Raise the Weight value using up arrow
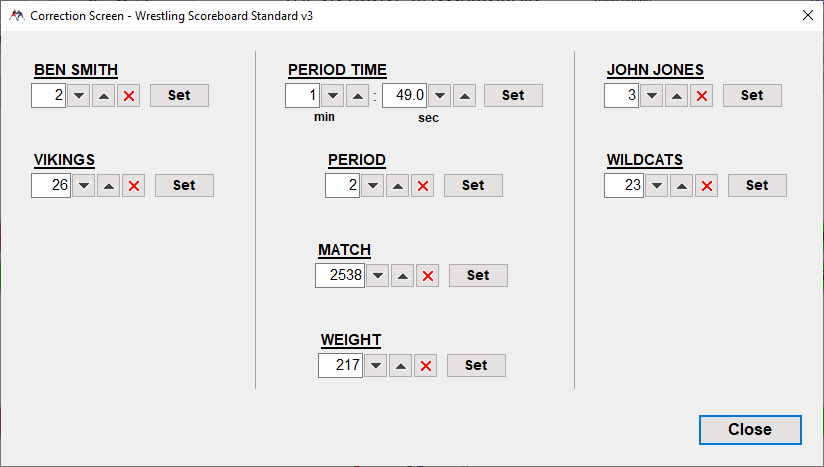The height and width of the screenshot is (467, 824). point(401,366)
